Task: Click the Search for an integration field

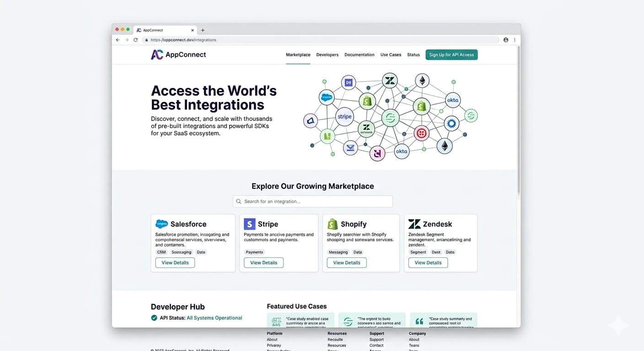Action: coord(313,202)
